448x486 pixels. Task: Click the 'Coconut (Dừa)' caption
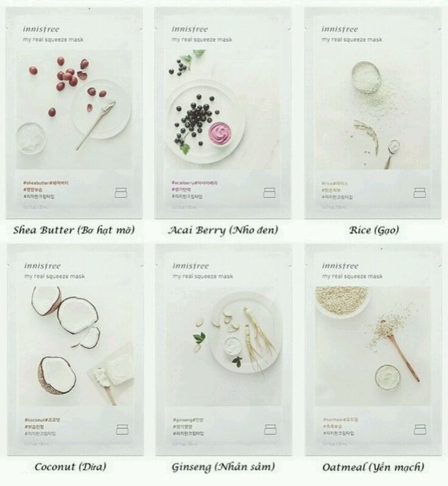coord(70,467)
